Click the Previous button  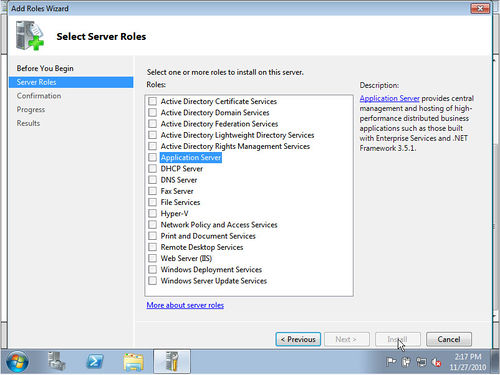tap(298, 339)
